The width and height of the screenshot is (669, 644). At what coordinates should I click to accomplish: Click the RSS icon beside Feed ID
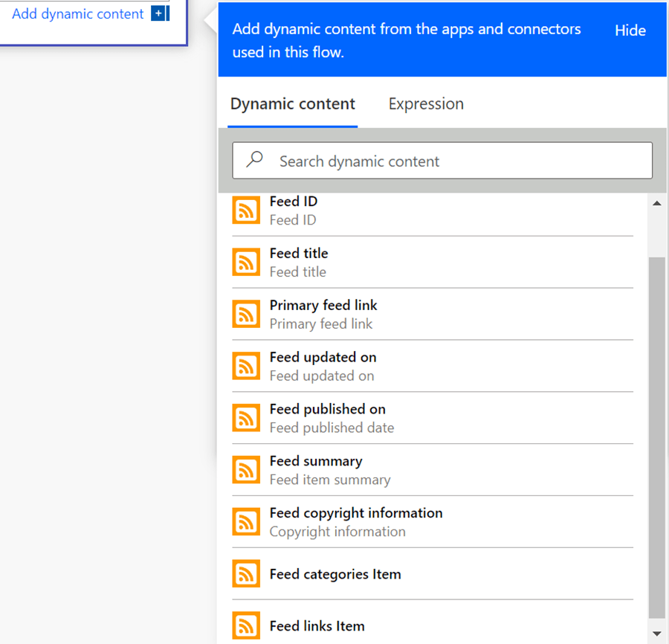tap(246, 210)
